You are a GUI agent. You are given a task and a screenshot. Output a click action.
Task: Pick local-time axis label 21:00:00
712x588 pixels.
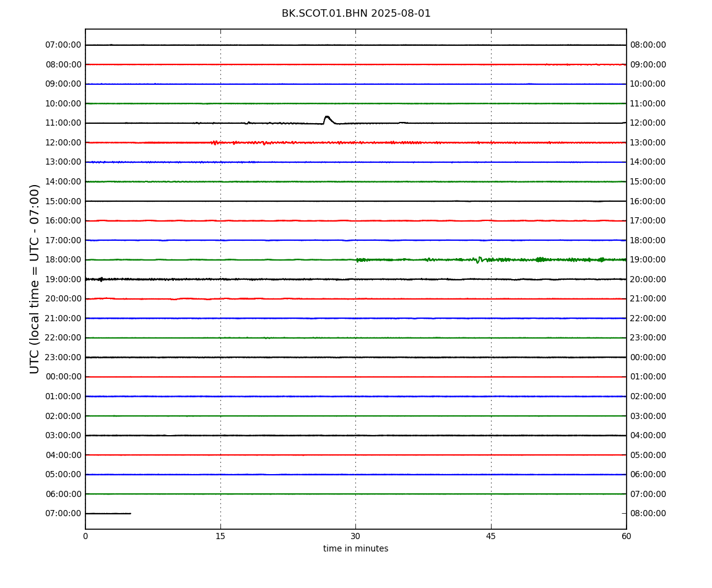coord(648,299)
